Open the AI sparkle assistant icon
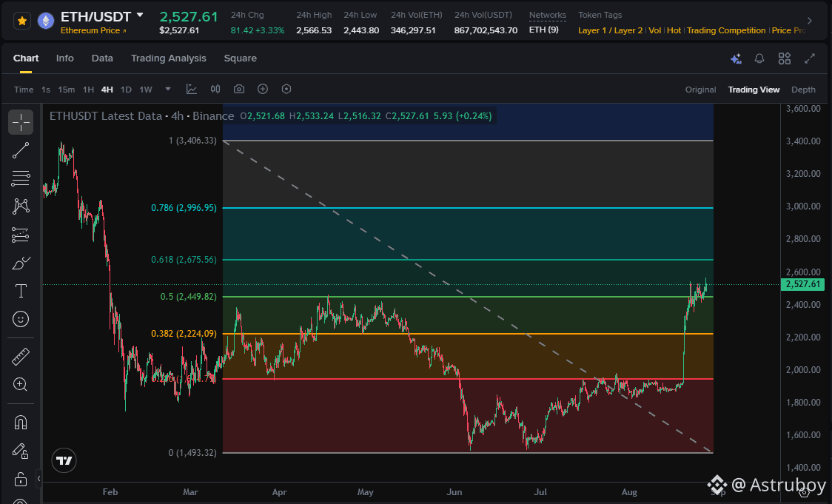 click(x=736, y=59)
